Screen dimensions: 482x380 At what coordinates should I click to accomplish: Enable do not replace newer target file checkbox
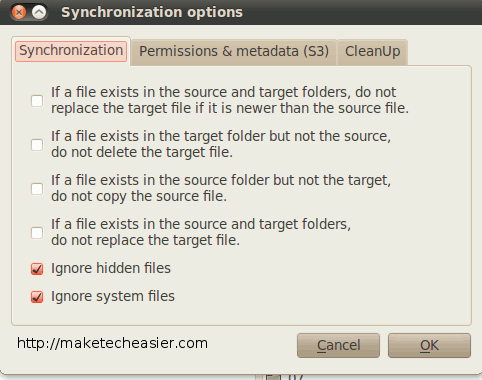pos(37,101)
